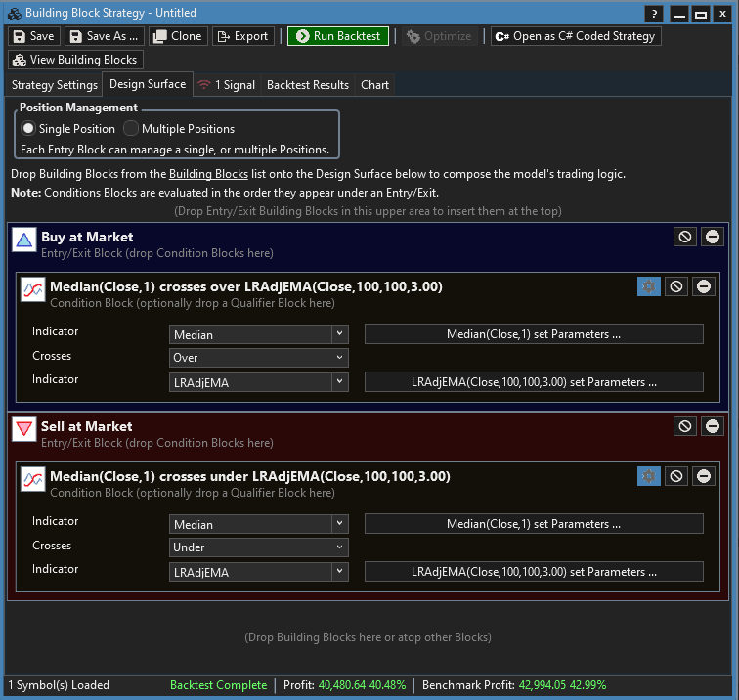Disable the crosses under condition block

click(x=676, y=476)
